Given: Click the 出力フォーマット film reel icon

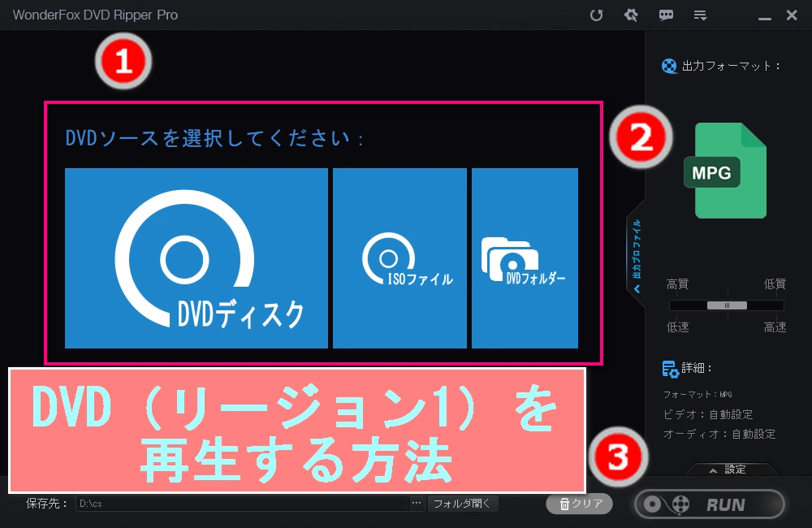Looking at the screenshot, I should coord(669,67).
